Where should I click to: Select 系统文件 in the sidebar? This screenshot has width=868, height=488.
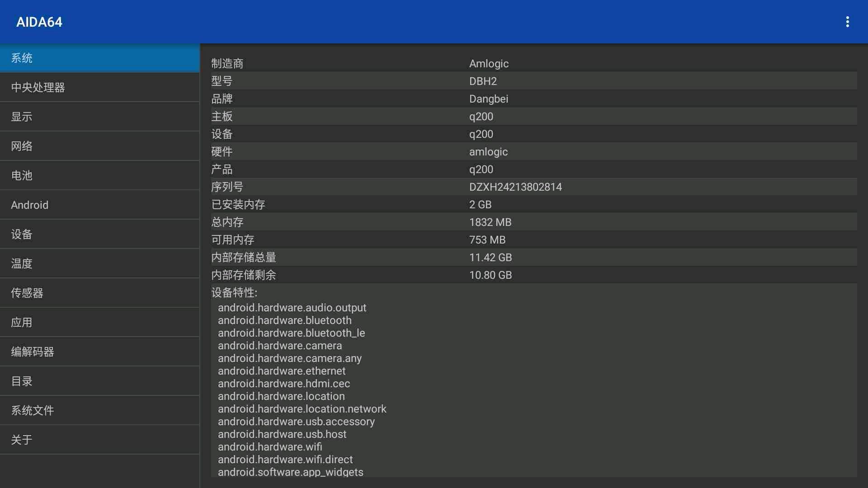(99, 410)
